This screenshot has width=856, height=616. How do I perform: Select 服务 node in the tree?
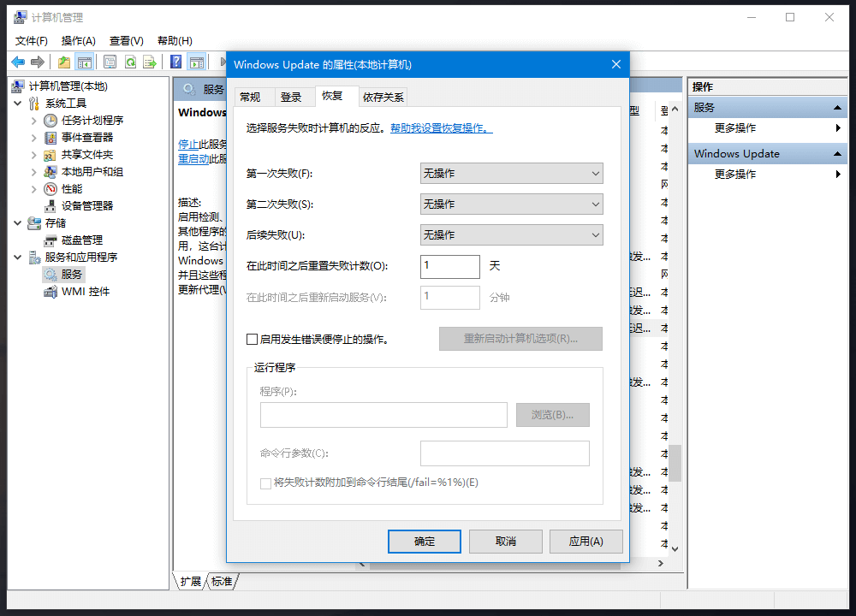pyautogui.click(x=72, y=275)
